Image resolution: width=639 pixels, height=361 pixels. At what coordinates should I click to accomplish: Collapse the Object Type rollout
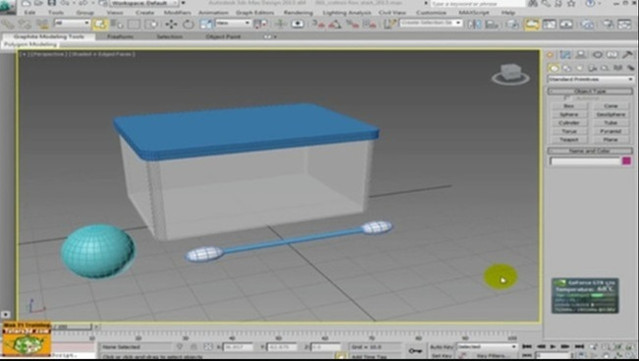tap(590, 91)
